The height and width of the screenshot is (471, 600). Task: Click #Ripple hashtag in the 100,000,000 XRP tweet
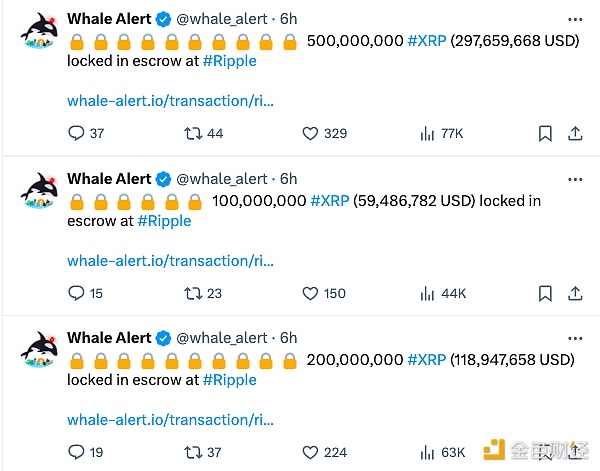[x=164, y=220]
